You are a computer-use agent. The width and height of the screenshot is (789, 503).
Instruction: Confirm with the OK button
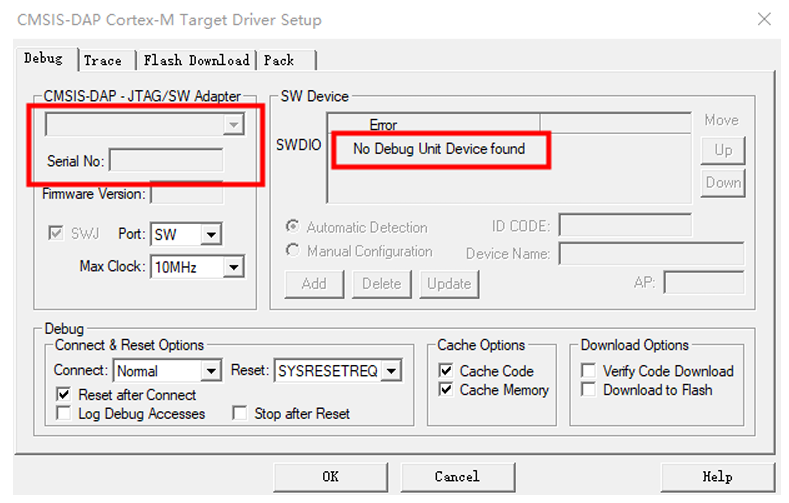click(331, 477)
